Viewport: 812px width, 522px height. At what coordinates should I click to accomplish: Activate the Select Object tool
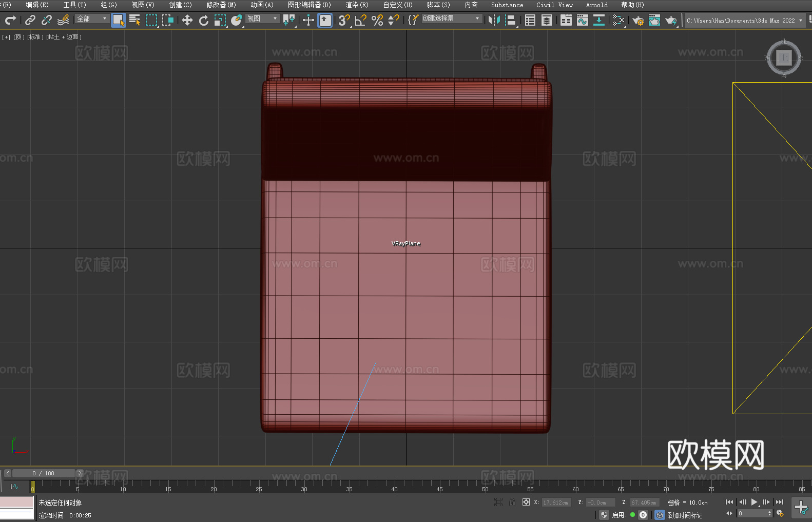pyautogui.click(x=119, y=20)
